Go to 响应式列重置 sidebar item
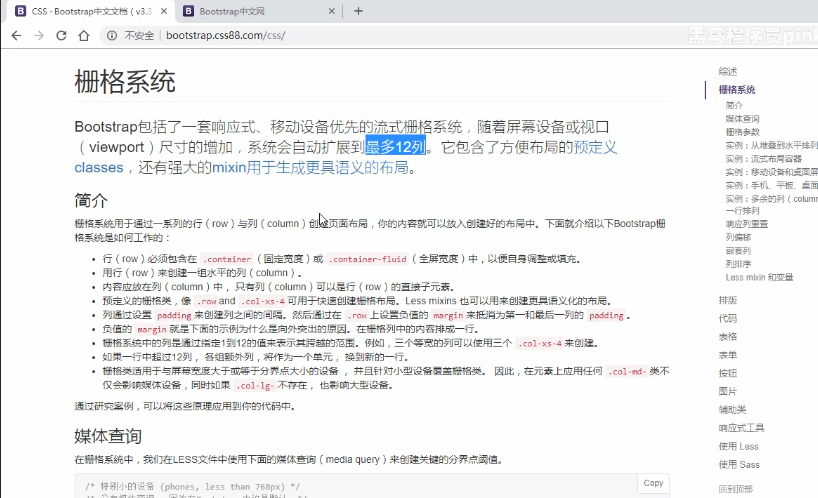Viewport: 818px width, 498px height. coord(747,224)
